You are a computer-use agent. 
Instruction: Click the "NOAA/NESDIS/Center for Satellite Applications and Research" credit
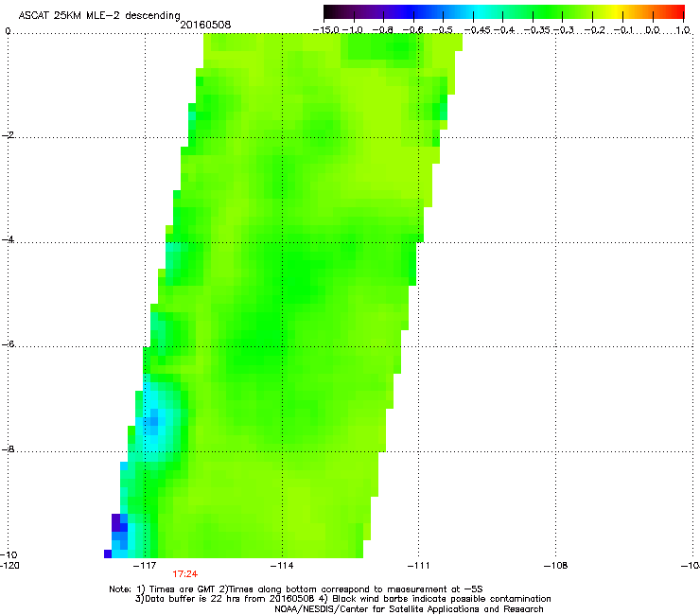pyautogui.click(x=409, y=609)
